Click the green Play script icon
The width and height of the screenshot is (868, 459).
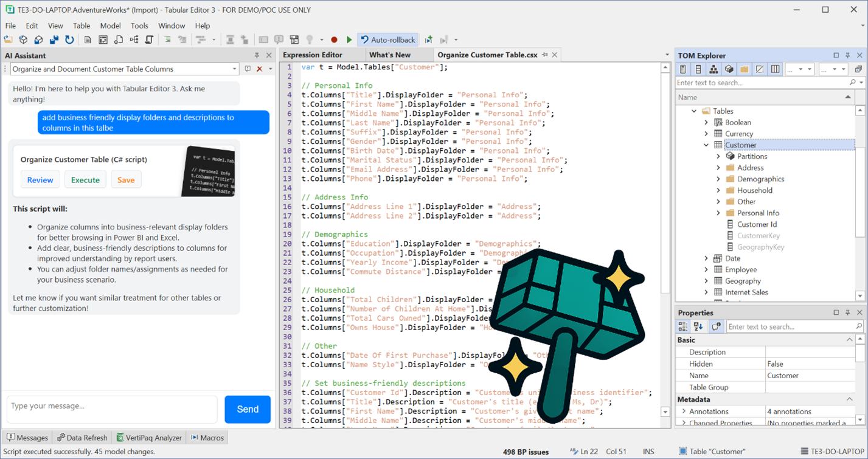tap(349, 40)
